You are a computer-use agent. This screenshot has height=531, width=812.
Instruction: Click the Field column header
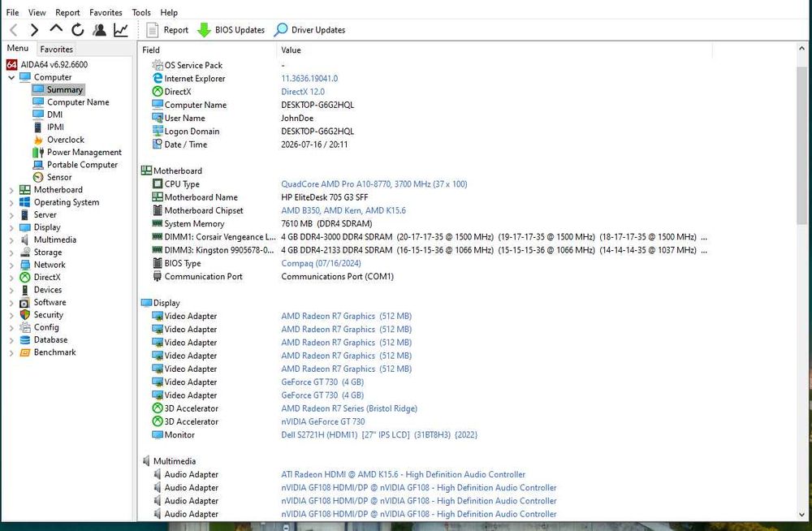pyautogui.click(x=207, y=50)
